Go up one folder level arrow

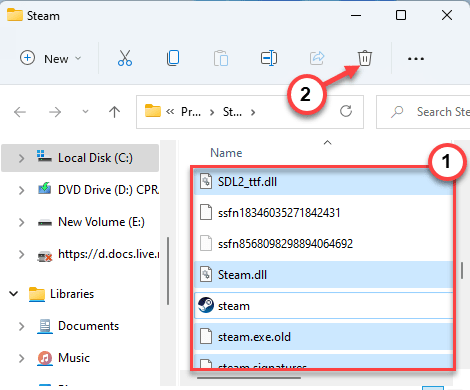pos(114,112)
